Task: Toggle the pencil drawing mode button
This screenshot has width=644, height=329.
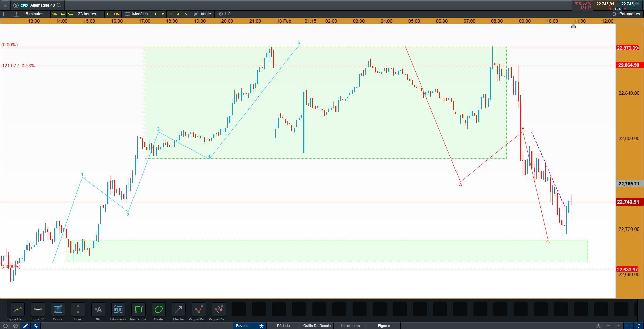Action: 25,326
